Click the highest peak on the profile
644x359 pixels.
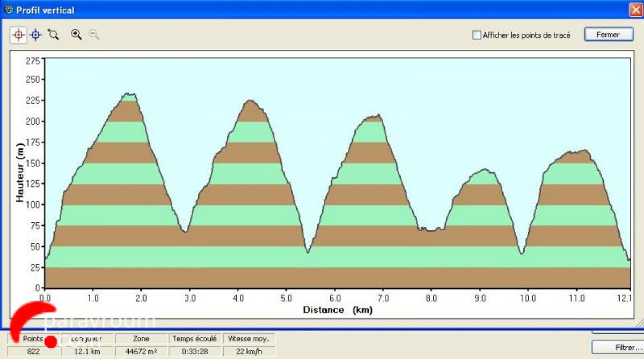tap(129, 94)
